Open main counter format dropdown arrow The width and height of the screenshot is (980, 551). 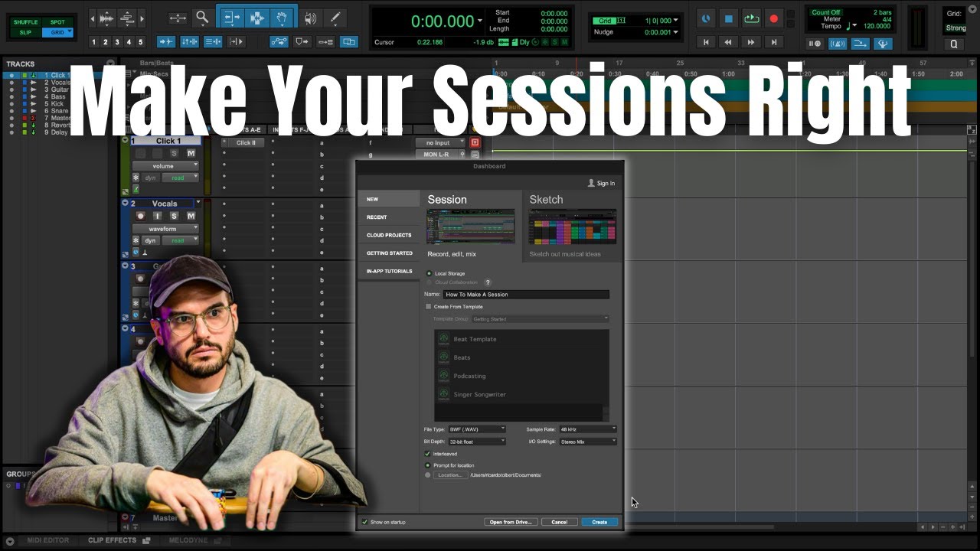click(x=480, y=21)
